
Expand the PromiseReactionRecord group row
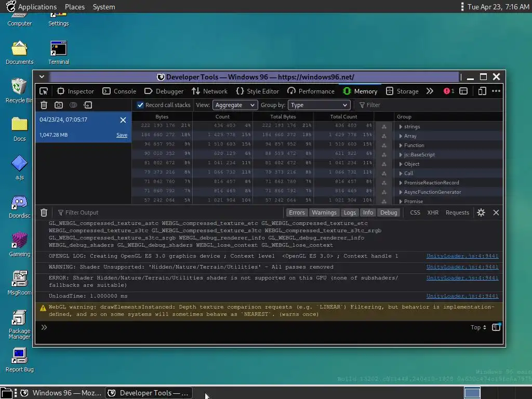click(x=401, y=182)
